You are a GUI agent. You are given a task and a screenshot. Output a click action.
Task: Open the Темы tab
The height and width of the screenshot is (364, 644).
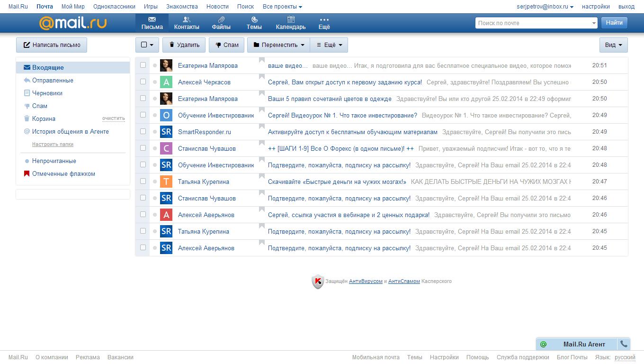pyautogui.click(x=254, y=23)
